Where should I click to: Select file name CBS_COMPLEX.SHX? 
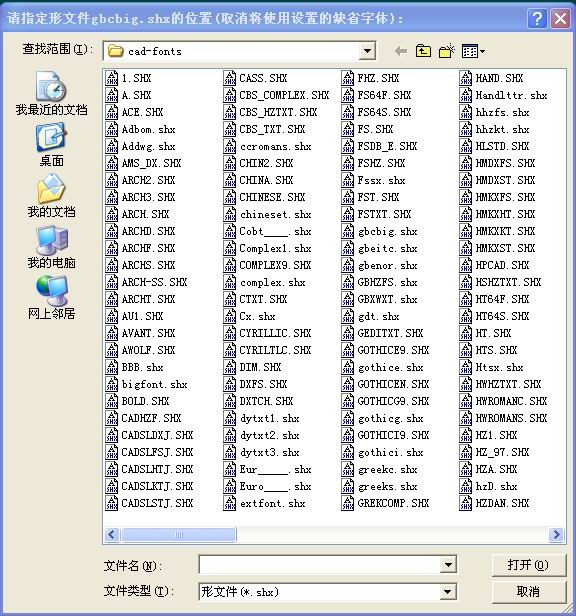pyautogui.click(x=284, y=95)
